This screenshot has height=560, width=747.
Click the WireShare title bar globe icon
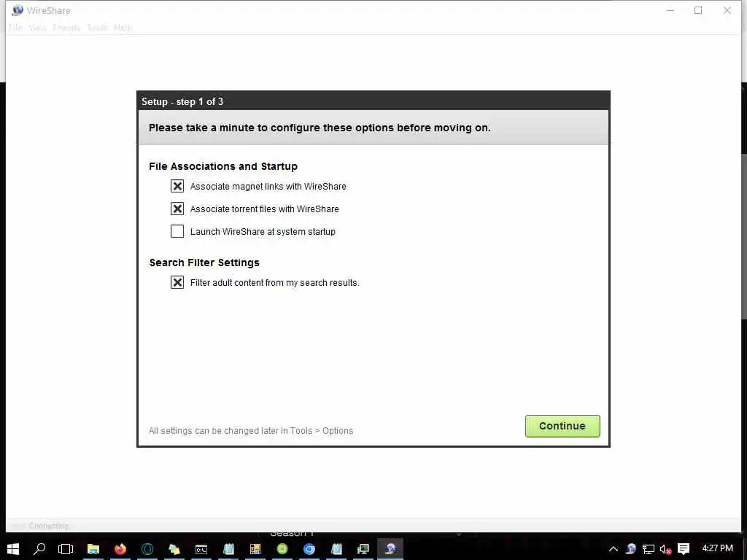point(18,10)
